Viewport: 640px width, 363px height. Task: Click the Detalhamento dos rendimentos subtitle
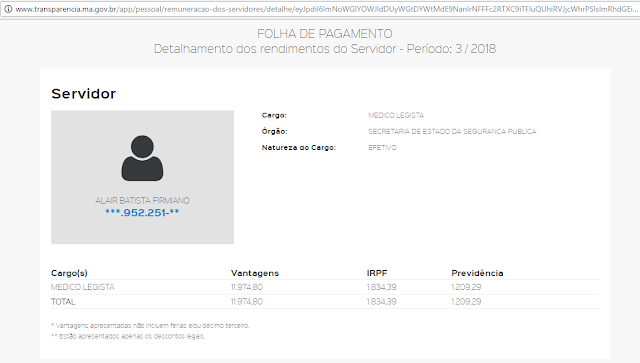pyautogui.click(x=325, y=49)
